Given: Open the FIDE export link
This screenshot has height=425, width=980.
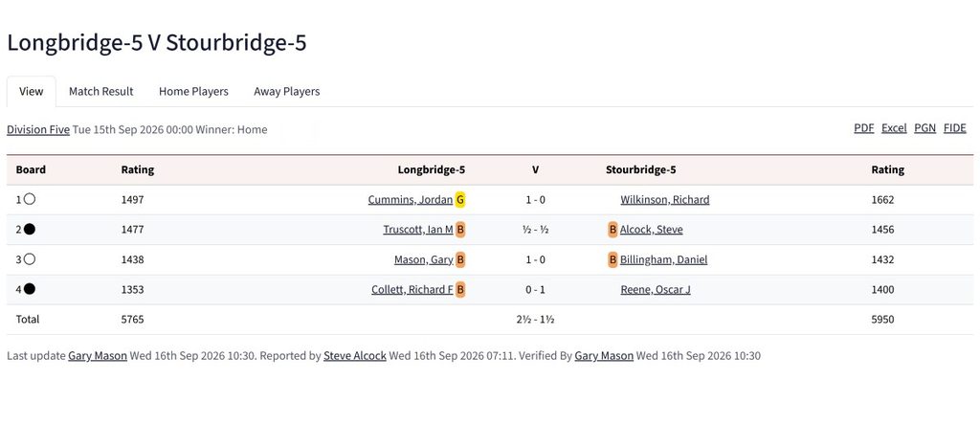Looking at the screenshot, I should [x=954, y=128].
